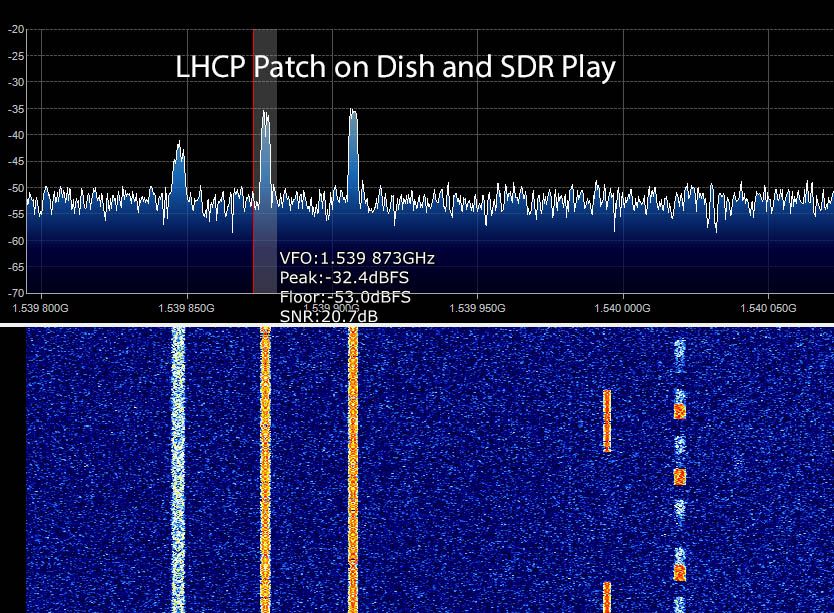Click the "-70" dB scale label
The height and width of the screenshot is (613, 834).
[x=16, y=293]
